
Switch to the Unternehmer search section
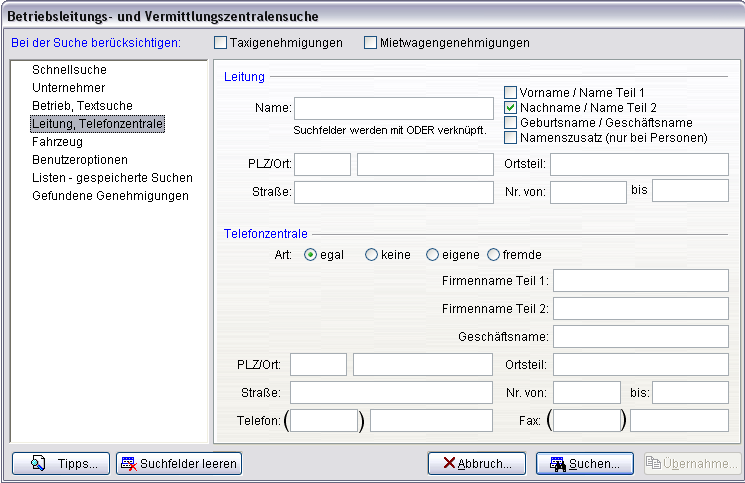pyautogui.click(x=75, y=88)
